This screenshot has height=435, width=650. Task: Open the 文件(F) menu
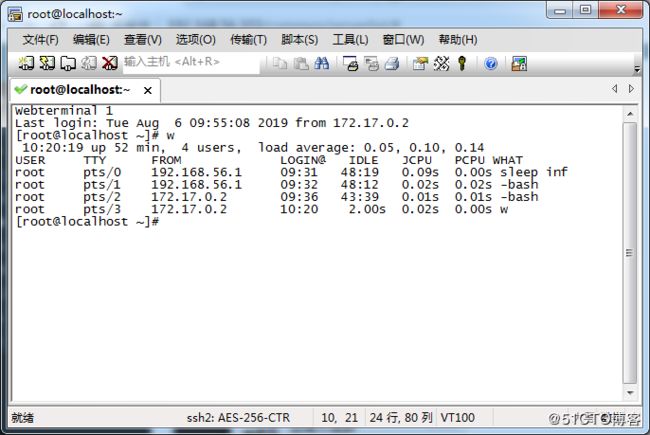[x=40, y=40]
